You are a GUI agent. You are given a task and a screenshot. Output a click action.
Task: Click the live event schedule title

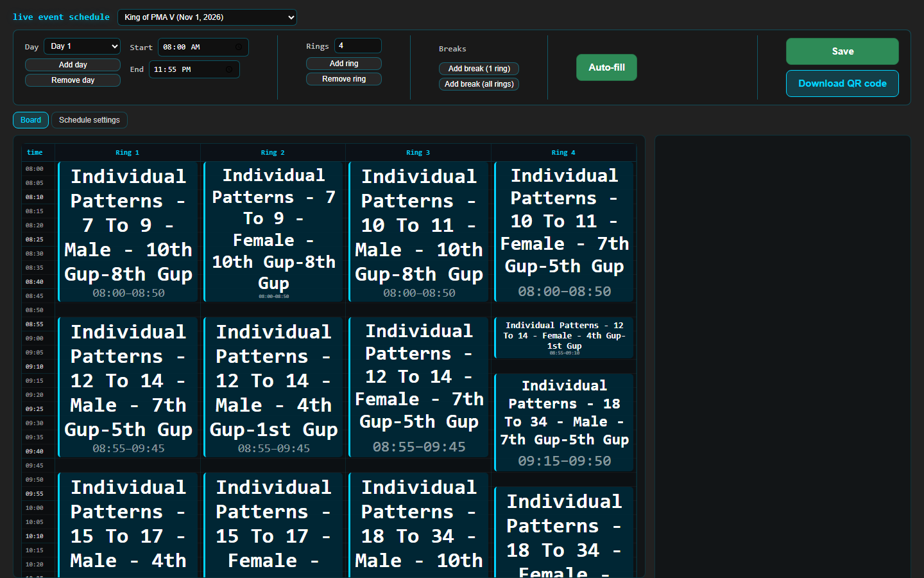pyautogui.click(x=61, y=17)
